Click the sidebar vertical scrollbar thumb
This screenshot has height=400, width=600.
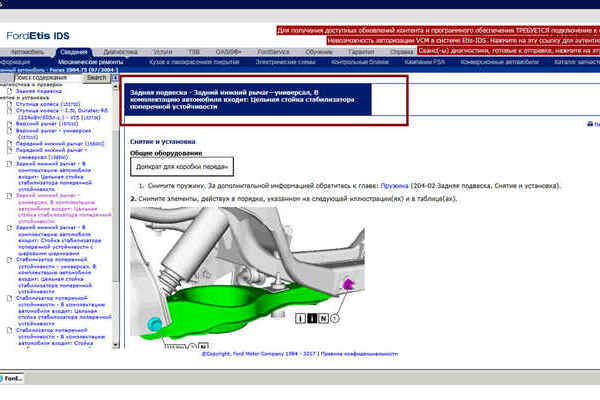116,207
